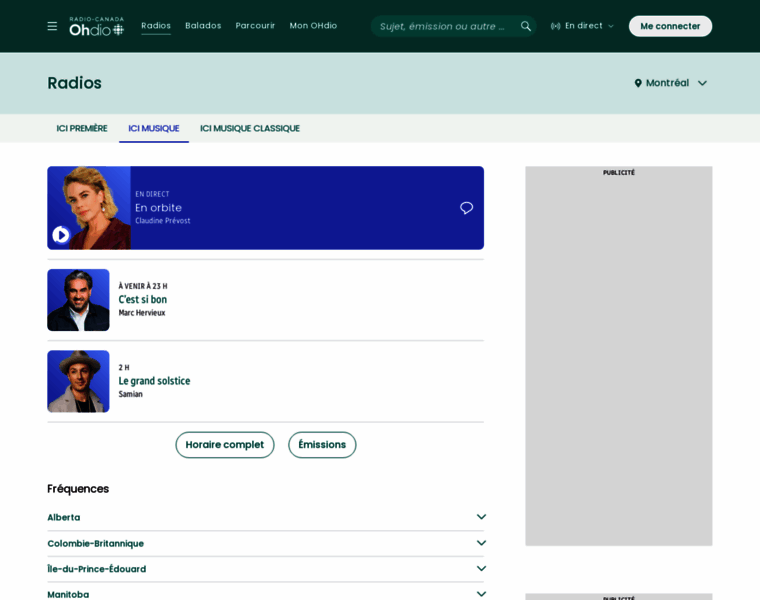Click the 'À VENIR À 23 H' label
Screen dimensions: 760x600
click(x=143, y=286)
